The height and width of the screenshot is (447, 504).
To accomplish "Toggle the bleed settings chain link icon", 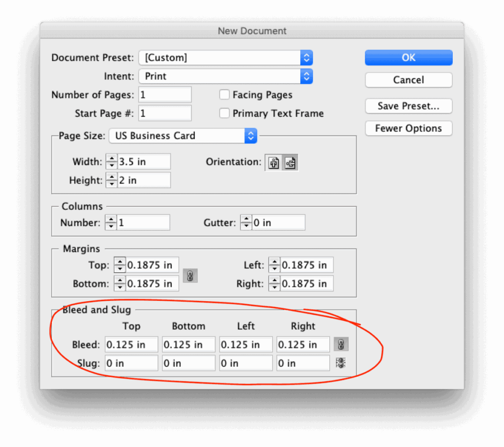I will tap(340, 345).
